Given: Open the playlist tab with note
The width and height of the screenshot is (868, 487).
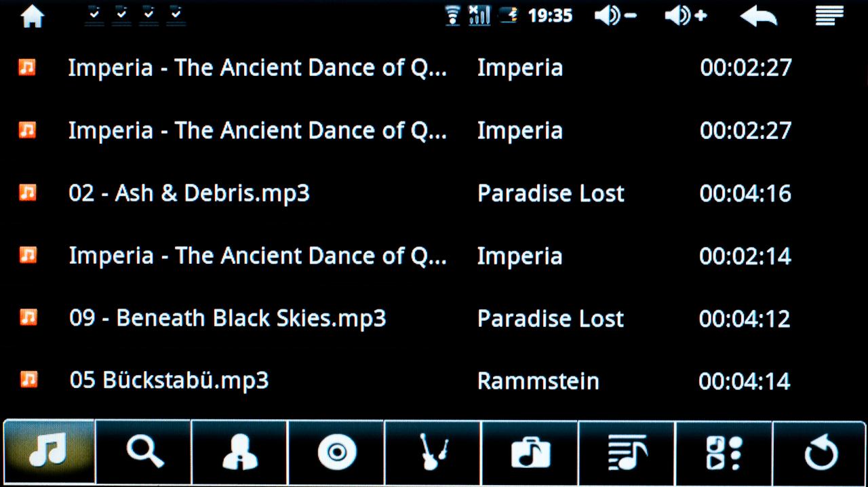Looking at the screenshot, I should coord(627,452).
